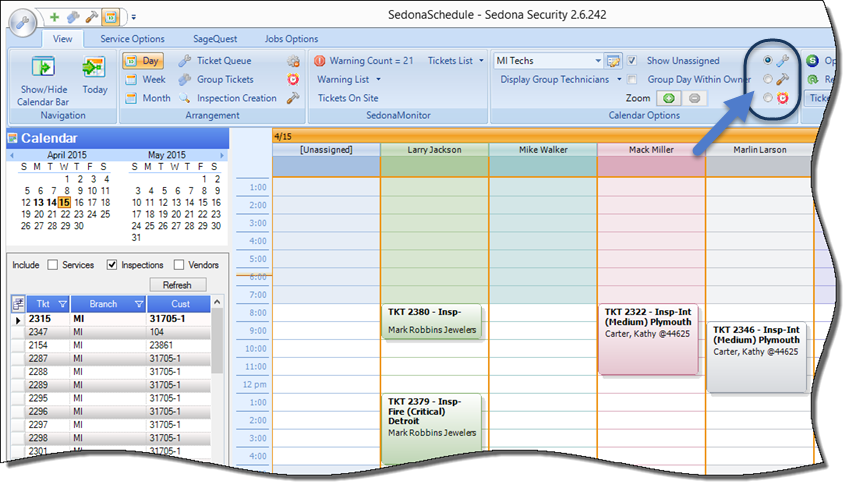This screenshot has height=488, width=849.
Task: Open the Tkt column filter
Action: [62, 304]
